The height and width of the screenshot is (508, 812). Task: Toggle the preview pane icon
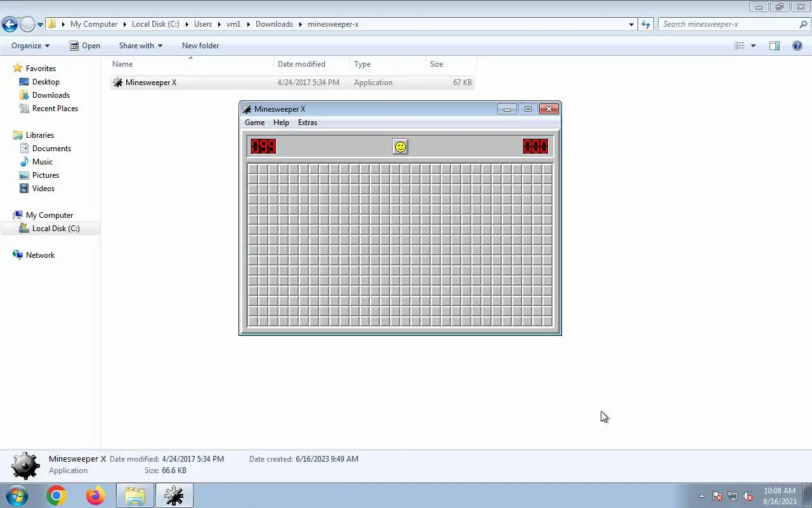tap(775, 46)
